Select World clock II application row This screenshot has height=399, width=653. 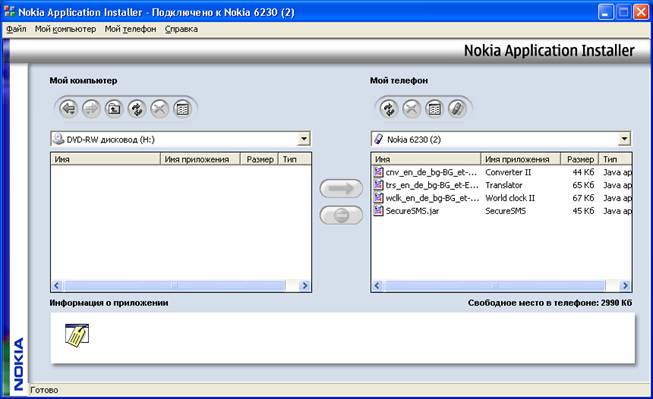point(501,198)
